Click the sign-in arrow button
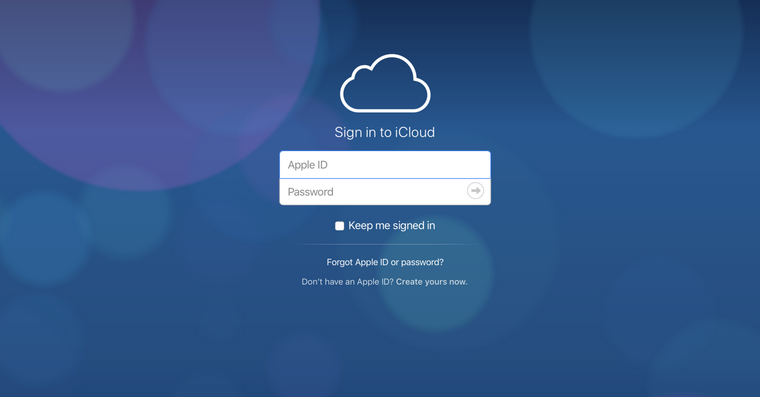Screen dimensions: 760x397 475,191
